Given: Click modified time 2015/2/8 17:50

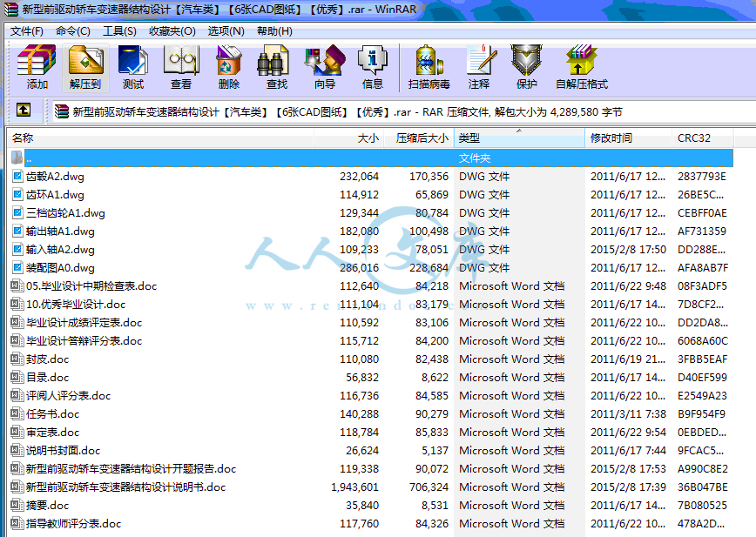Looking at the screenshot, I should 628,250.
